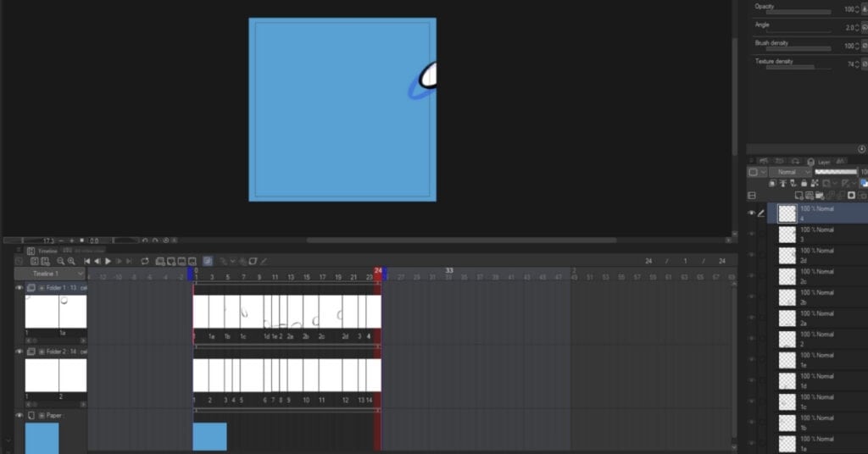Hide the Folder 1 timeline track

click(19, 287)
